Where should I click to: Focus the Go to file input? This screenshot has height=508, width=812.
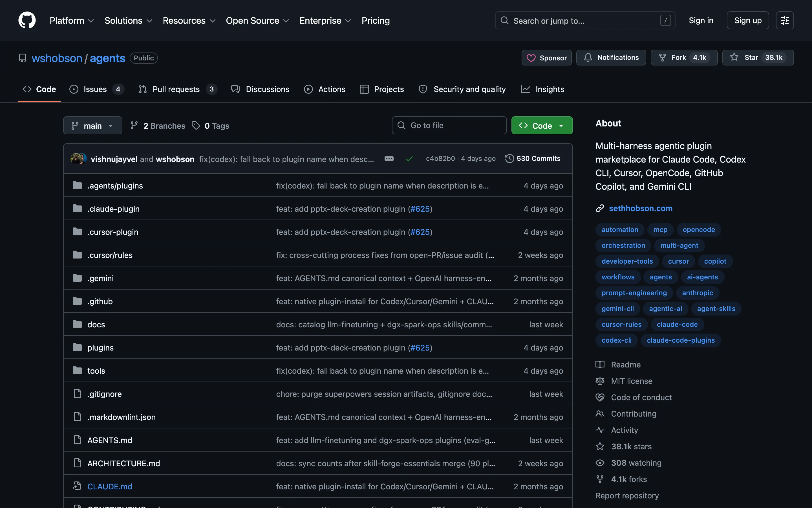click(x=449, y=125)
